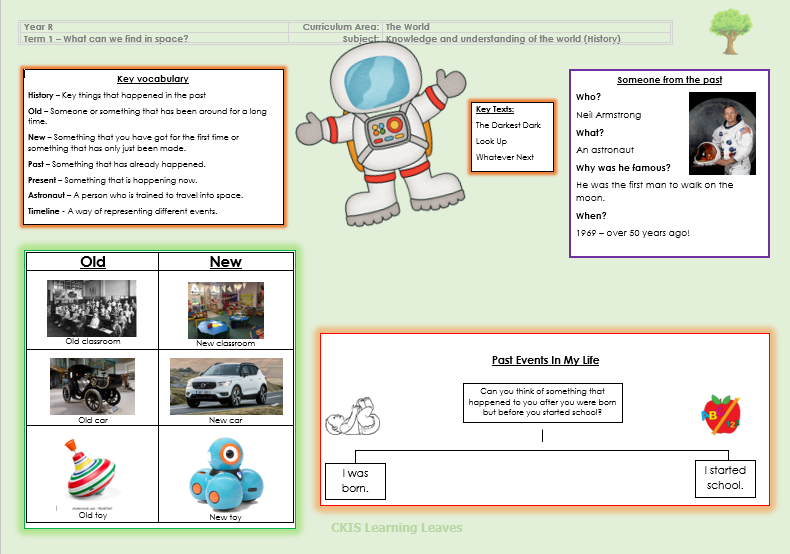Screen dimensions: 790x554
Task: Click the 'New' column header
Action: pyautogui.click(x=226, y=262)
